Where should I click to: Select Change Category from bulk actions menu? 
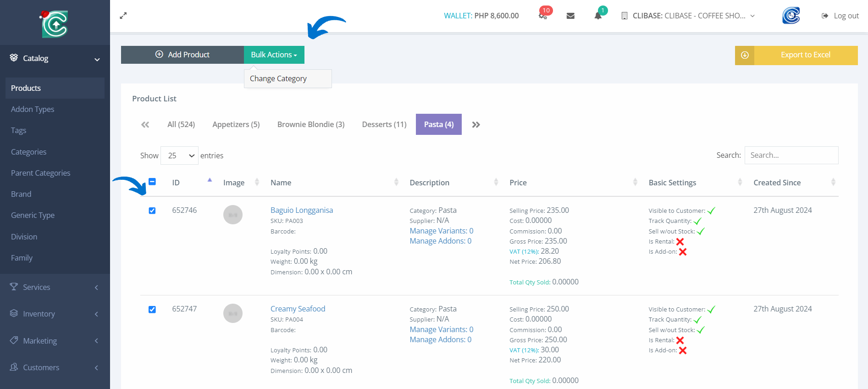click(x=278, y=78)
